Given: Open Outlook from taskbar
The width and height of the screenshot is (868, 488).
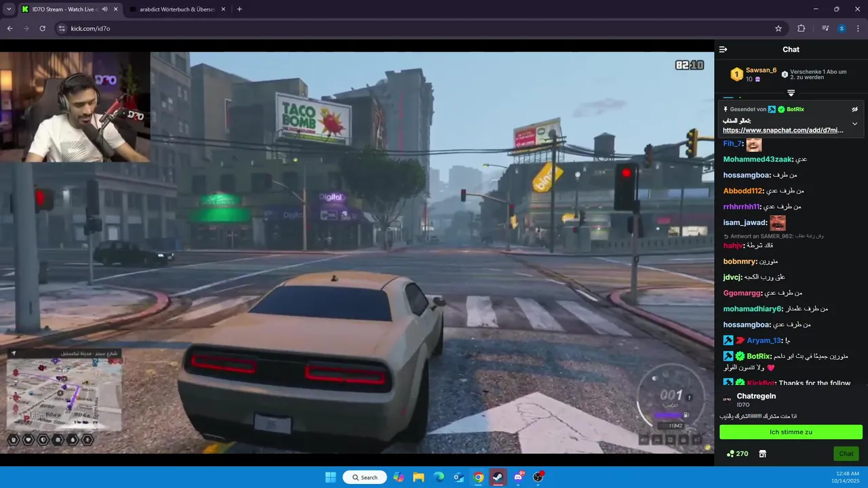Looking at the screenshot, I should pos(458,477).
